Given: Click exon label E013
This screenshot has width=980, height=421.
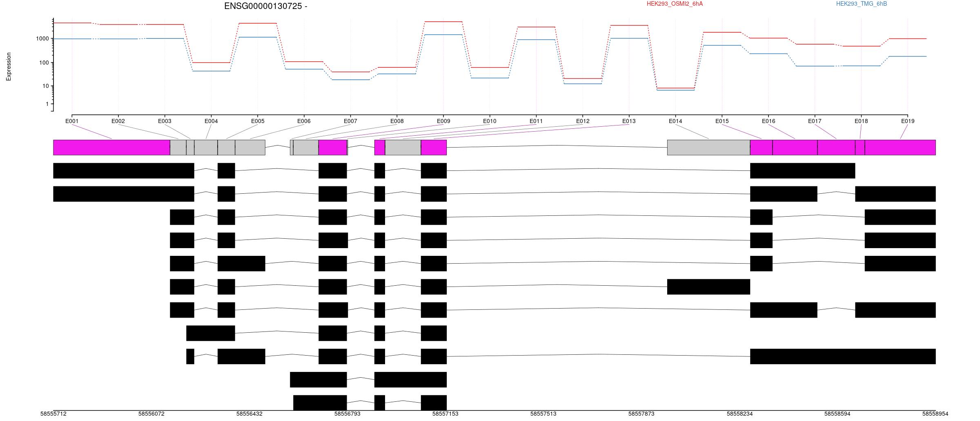Looking at the screenshot, I should tap(629, 121).
